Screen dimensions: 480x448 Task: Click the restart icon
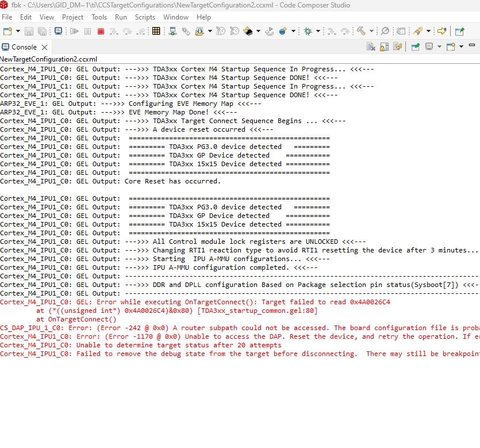tap(270, 31)
